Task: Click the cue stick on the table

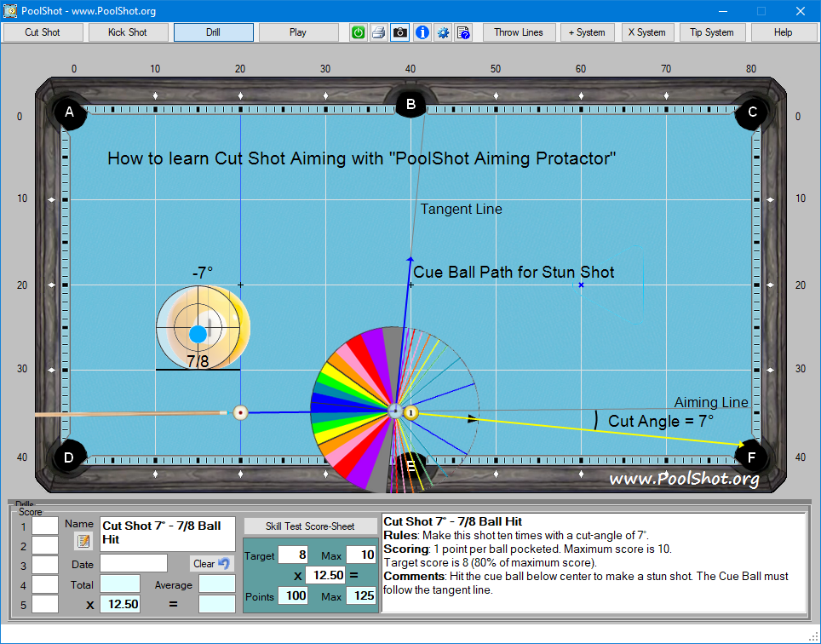Action: click(131, 414)
